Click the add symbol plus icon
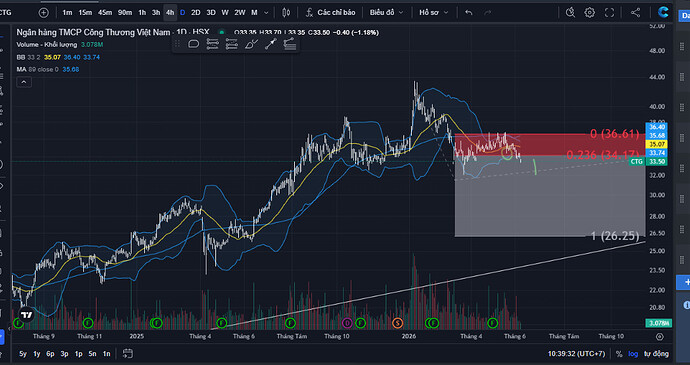The width and height of the screenshot is (690, 365). (x=44, y=13)
